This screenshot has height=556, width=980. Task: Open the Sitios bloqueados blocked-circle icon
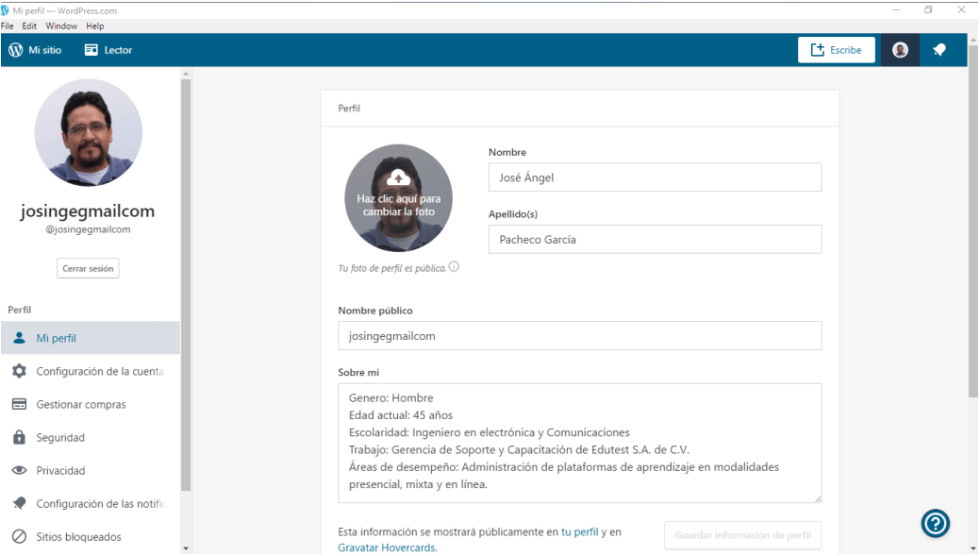tap(17, 536)
